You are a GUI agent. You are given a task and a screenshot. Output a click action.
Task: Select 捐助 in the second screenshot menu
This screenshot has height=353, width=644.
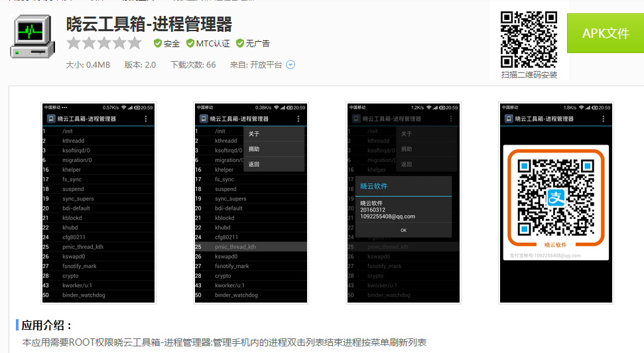[x=274, y=149]
